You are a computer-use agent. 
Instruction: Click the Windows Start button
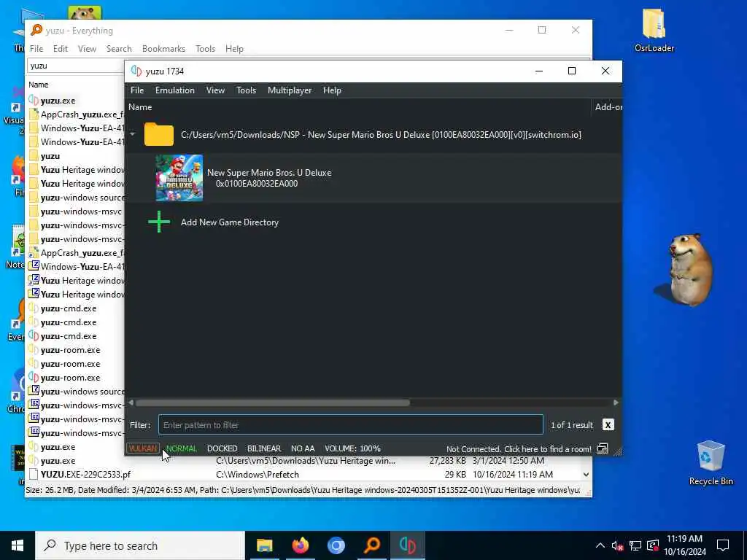click(x=18, y=545)
